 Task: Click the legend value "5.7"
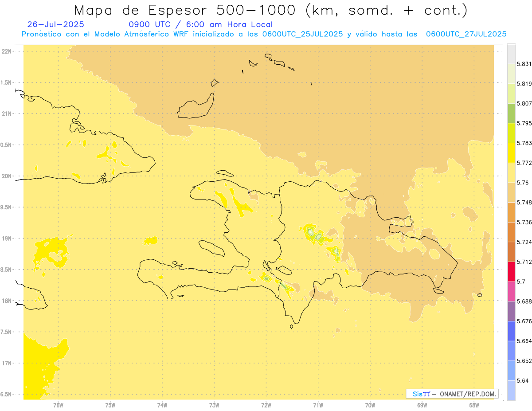point(521,282)
